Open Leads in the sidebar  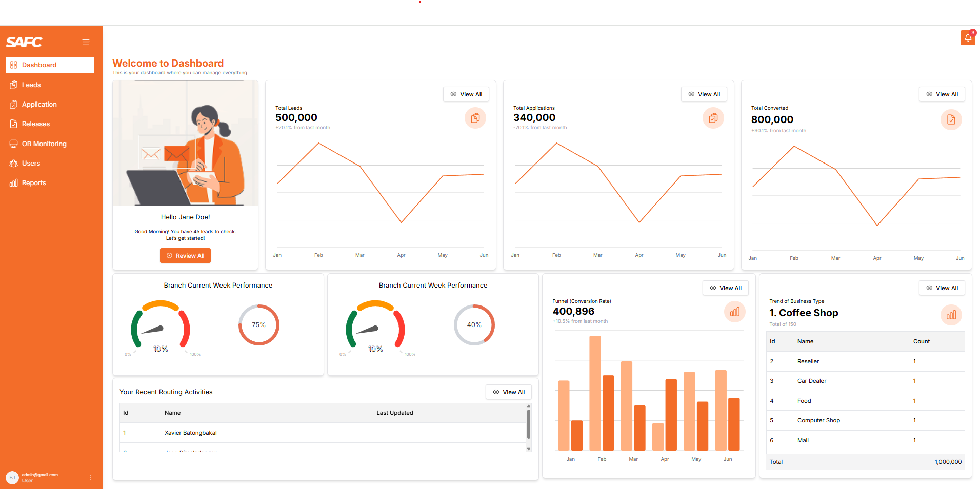(31, 85)
